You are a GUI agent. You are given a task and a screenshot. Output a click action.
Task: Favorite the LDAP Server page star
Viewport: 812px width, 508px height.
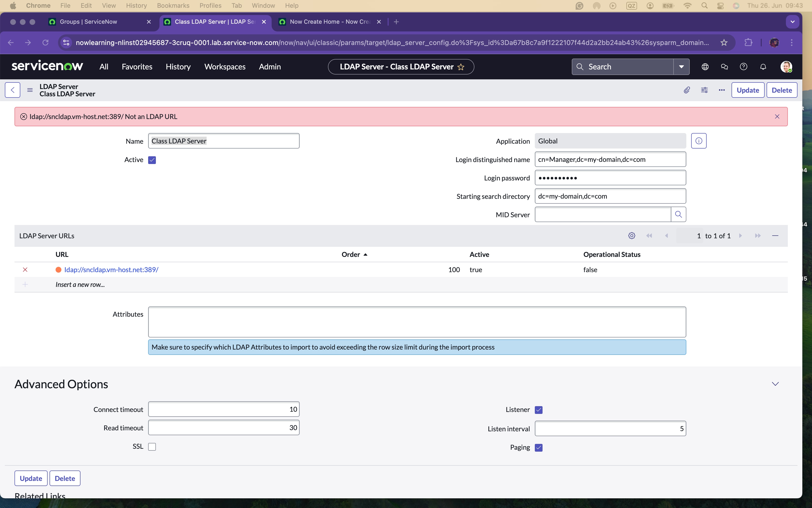pyautogui.click(x=461, y=67)
